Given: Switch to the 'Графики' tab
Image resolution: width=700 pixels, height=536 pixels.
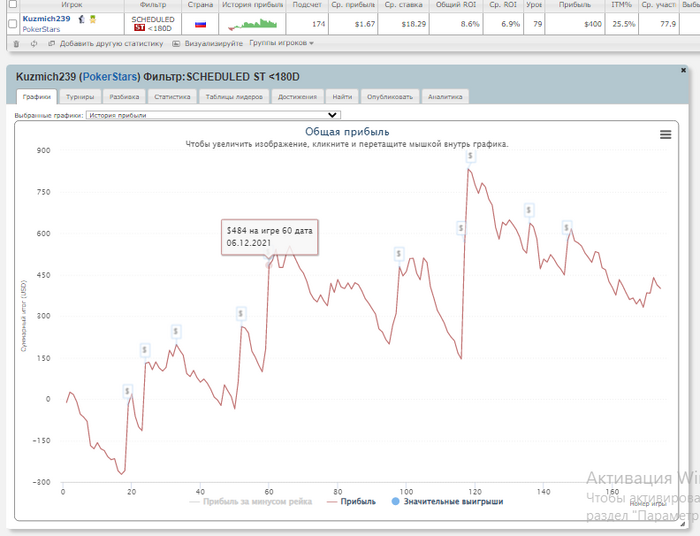Looking at the screenshot, I should click(37, 96).
